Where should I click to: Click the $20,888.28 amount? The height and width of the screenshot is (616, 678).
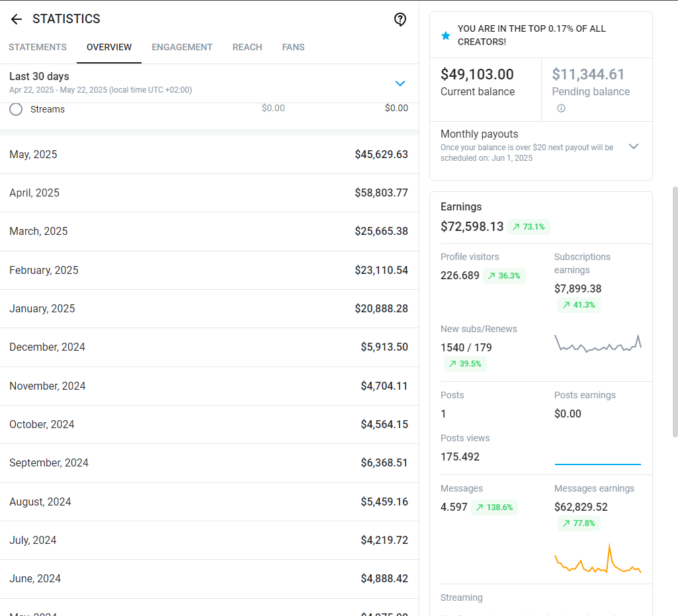pyautogui.click(x=382, y=309)
